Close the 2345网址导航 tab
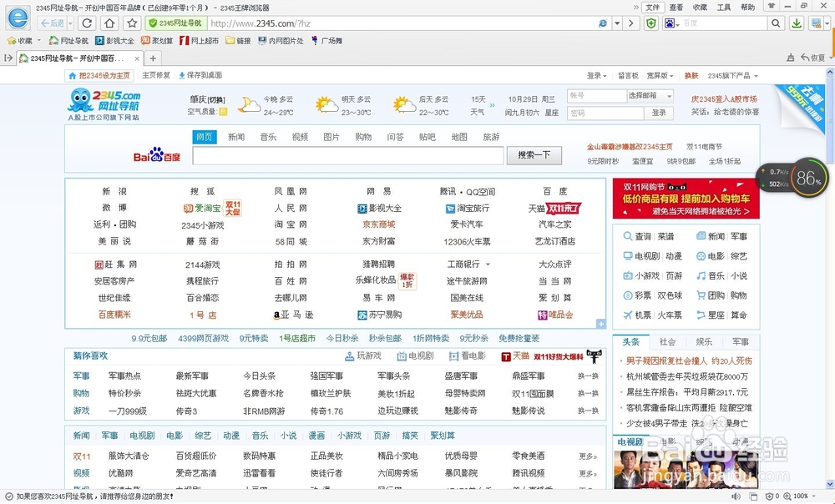 click(x=137, y=58)
